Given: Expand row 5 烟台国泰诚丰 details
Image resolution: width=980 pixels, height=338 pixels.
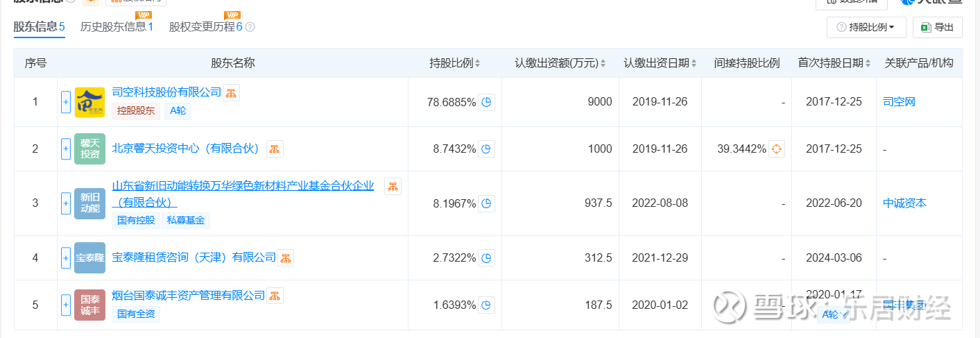Looking at the screenshot, I should [66, 305].
